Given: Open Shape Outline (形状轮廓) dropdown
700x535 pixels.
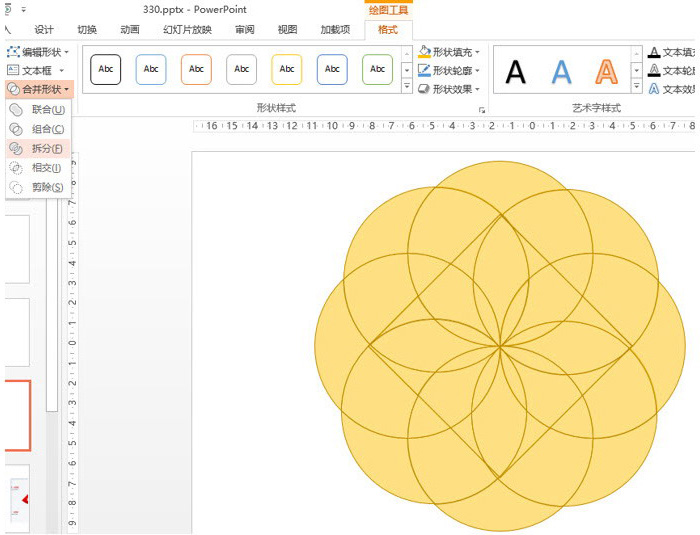Looking at the screenshot, I should point(450,70).
